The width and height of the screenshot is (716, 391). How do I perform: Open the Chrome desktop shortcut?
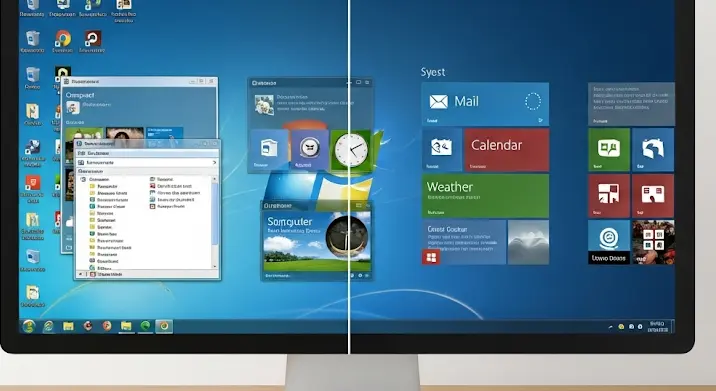pyautogui.click(x=63, y=39)
